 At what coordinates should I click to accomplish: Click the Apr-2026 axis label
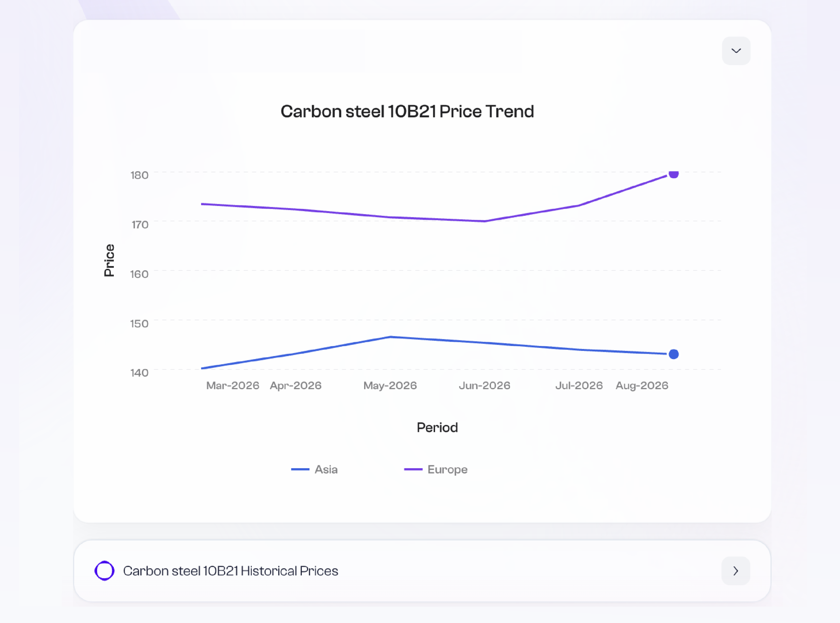pyautogui.click(x=295, y=385)
